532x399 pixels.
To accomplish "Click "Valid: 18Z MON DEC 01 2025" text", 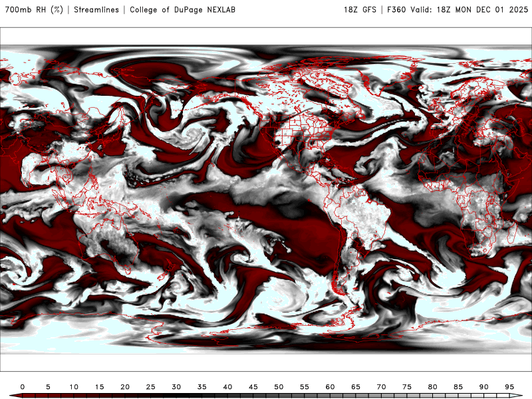I will click(x=469, y=9).
